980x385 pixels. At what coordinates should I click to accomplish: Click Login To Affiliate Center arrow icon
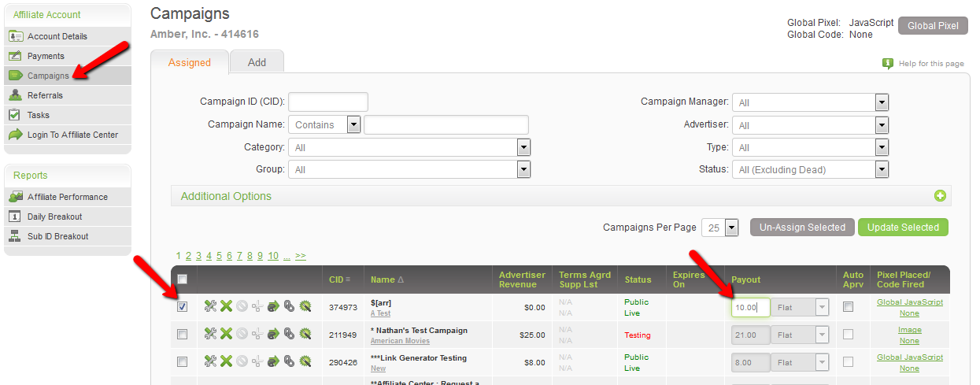pyautogui.click(x=15, y=135)
